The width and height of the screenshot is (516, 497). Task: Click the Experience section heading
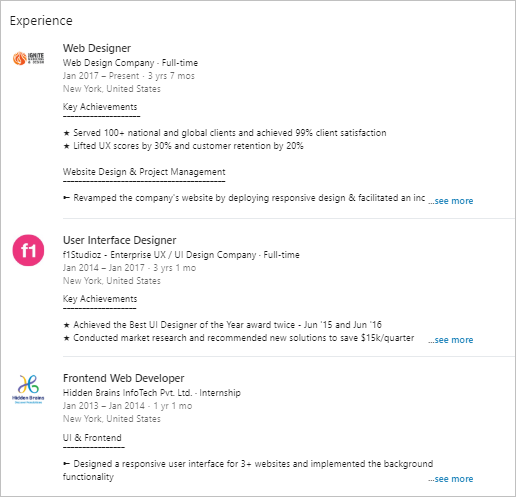pyautogui.click(x=41, y=21)
